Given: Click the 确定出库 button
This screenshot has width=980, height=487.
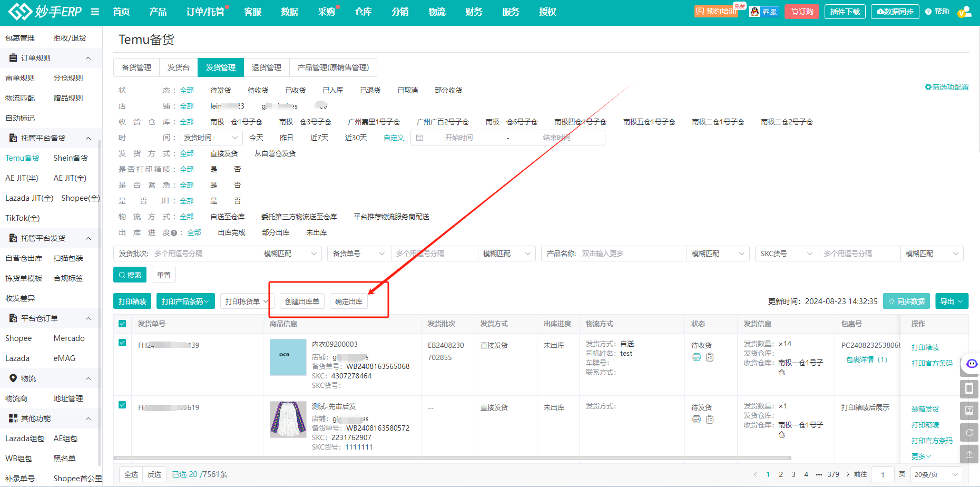Looking at the screenshot, I should 348,301.
